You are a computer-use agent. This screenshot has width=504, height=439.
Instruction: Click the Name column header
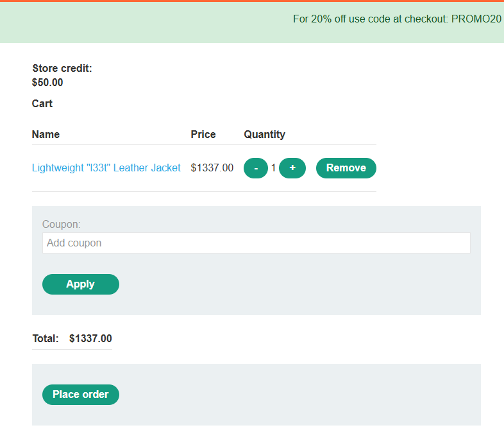46,135
